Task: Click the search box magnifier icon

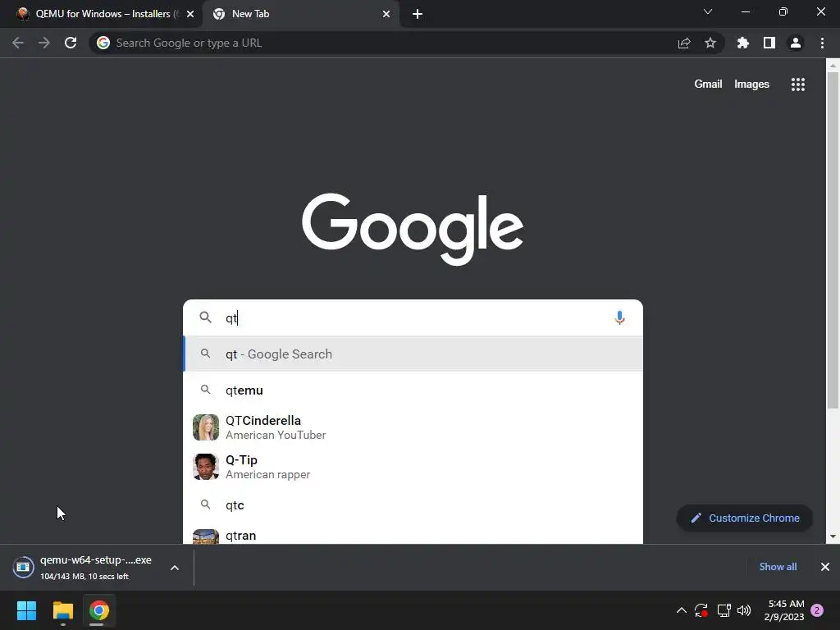Action: coord(205,317)
